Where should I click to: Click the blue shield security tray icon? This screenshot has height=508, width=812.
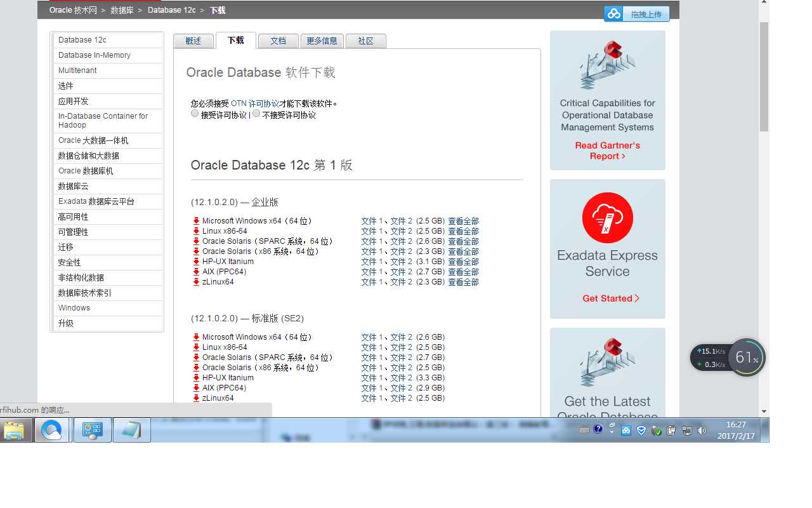(641, 431)
